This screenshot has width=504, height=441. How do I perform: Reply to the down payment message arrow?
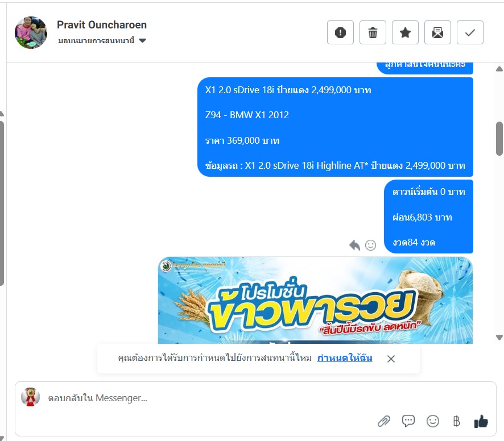click(354, 245)
